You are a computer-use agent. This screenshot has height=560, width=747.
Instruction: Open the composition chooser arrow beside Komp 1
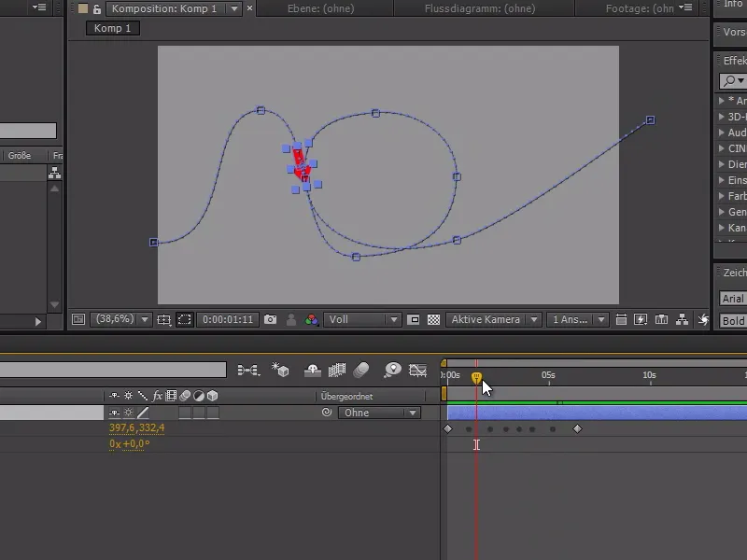(234, 8)
